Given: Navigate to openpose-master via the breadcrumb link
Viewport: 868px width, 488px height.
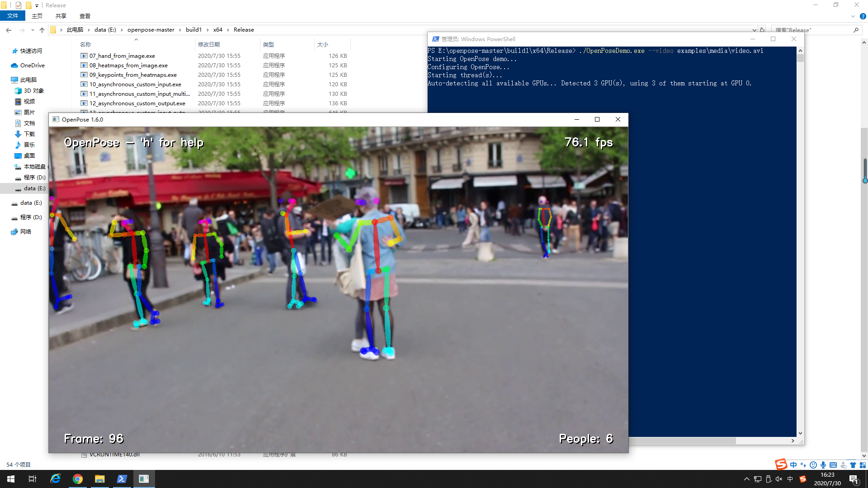Looking at the screenshot, I should tap(151, 29).
